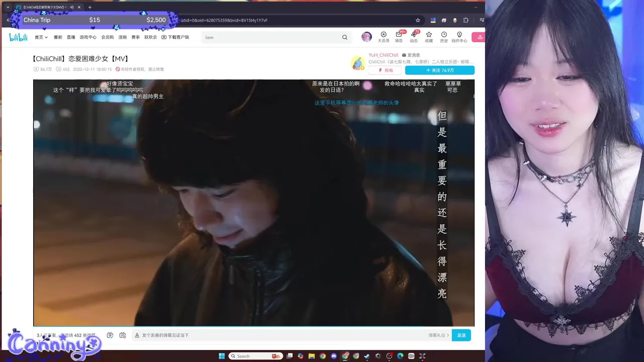Viewport: 644px width, 362px height.
Task: Open the Windows Start button
Action: (221, 356)
